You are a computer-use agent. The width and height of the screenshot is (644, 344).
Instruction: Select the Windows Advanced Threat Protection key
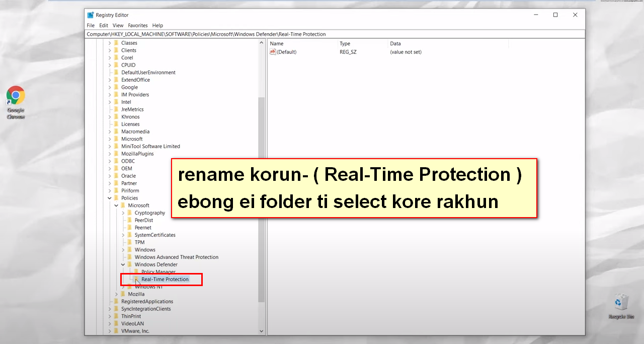tap(177, 257)
